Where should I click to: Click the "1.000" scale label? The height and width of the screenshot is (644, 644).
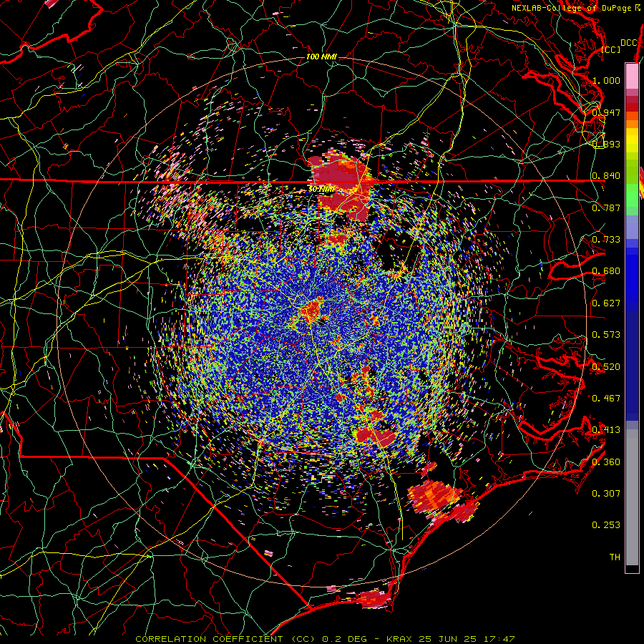click(606, 80)
